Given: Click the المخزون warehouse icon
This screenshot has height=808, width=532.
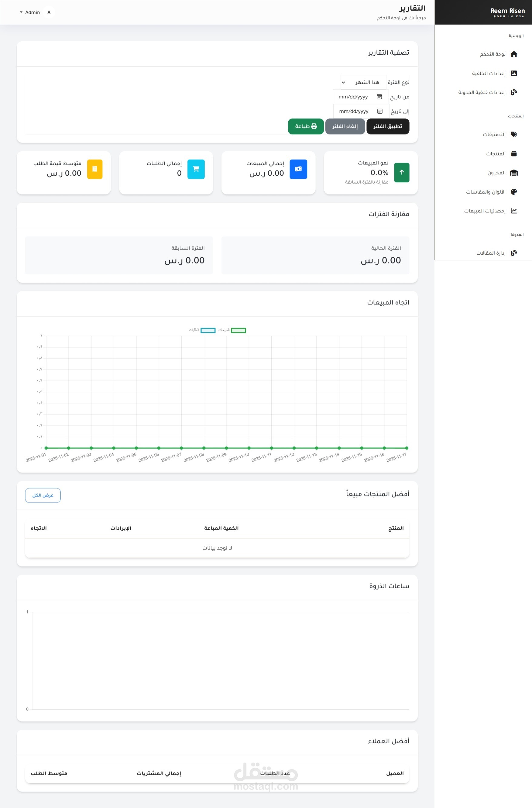Looking at the screenshot, I should 514,172.
